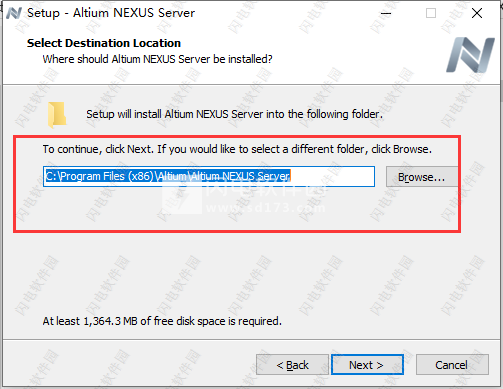This screenshot has width=503, height=389.
Task: Click the Setup - Altium NEXUS Server title text
Action: pyautogui.click(x=111, y=13)
